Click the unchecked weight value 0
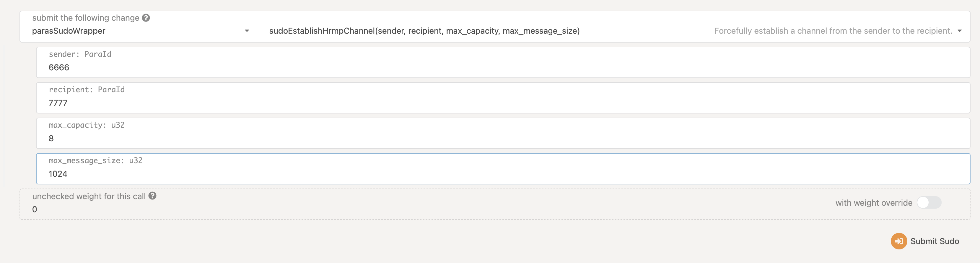The height and width of the screenshot is (263, 980). click(35, 209)
